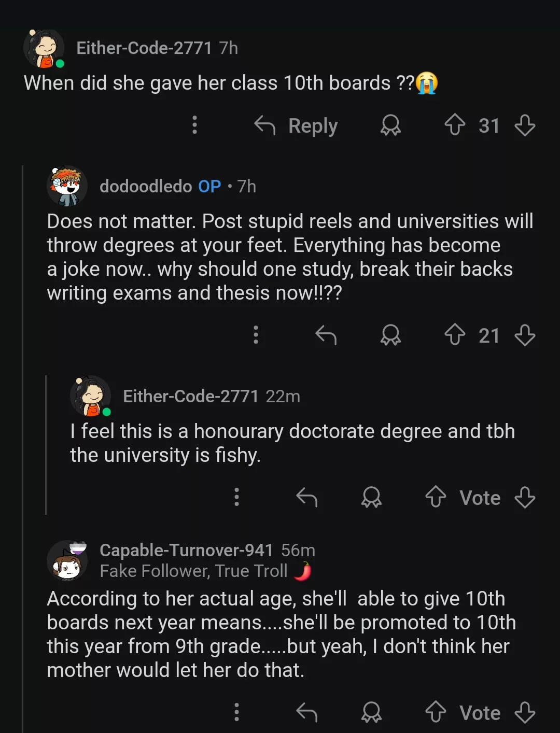
Task: Upvote Capable-Turnover-941's comment
Action: [x=436, y=712]
